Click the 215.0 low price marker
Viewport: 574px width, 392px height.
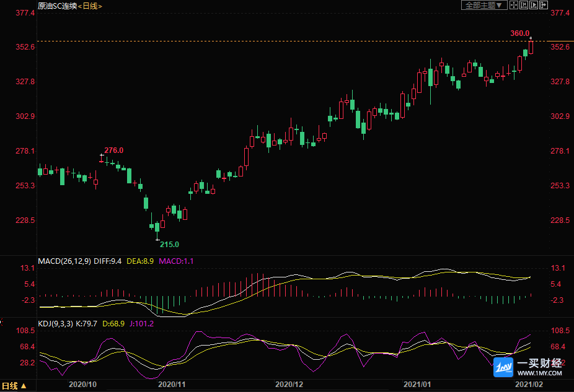(x=169, y=244)
